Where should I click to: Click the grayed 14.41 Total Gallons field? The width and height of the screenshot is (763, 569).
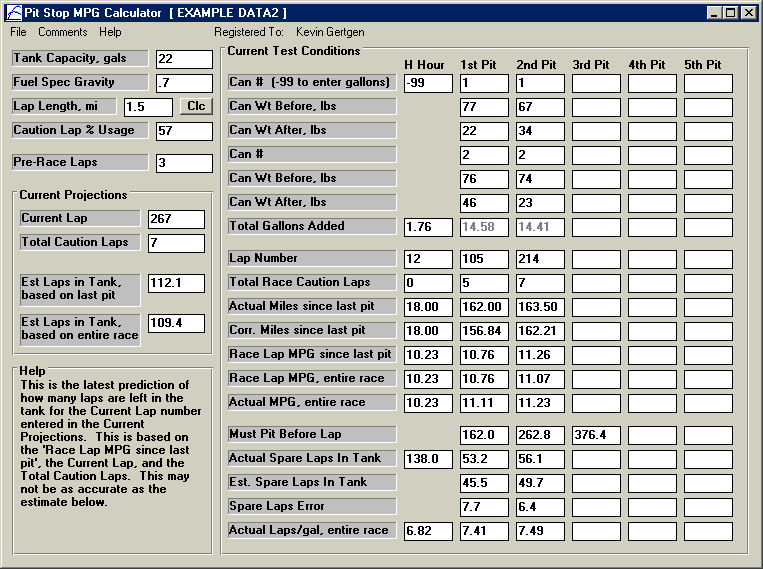click(x=540, y=227)
